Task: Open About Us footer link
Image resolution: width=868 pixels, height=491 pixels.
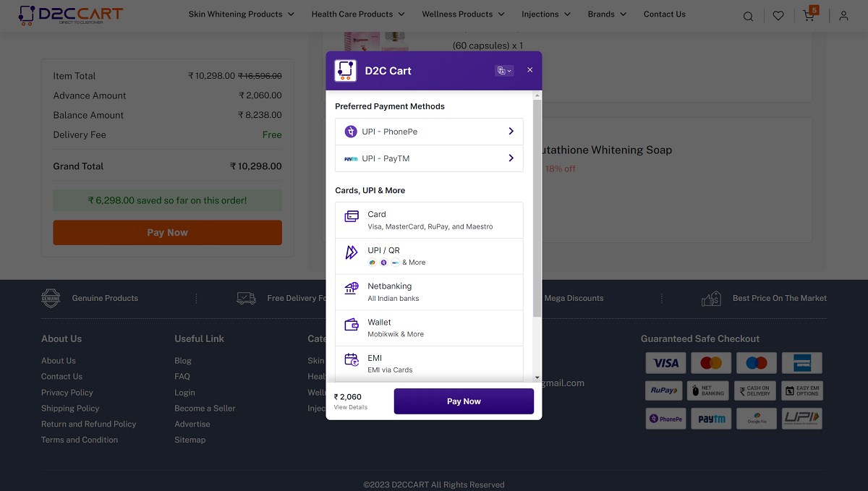Action: (59, 361)
